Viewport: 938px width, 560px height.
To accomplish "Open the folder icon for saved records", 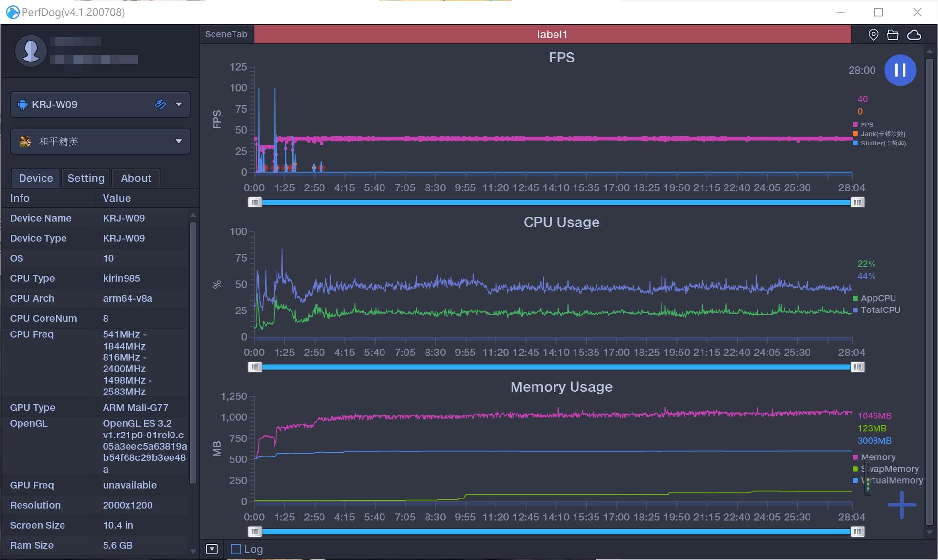I will pyautogui.click(x=893, y=35).
